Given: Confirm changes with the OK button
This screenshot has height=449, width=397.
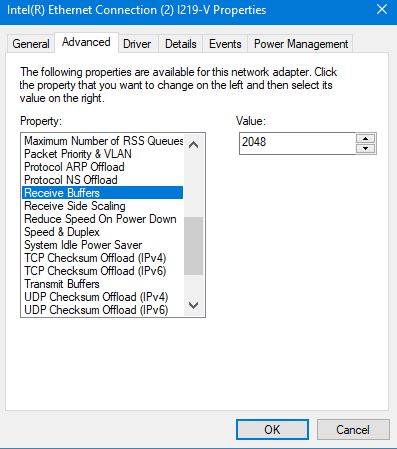Looking at the screenshot, I should [x=272, y=429].
